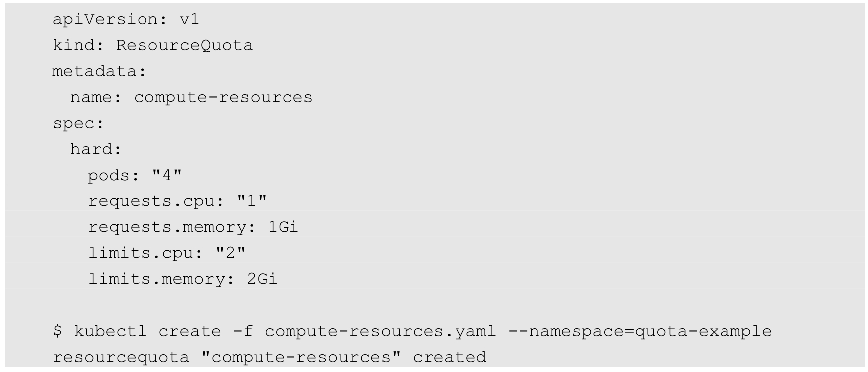
Task: Click the name value compute-resources
Action: click(223, 97)
